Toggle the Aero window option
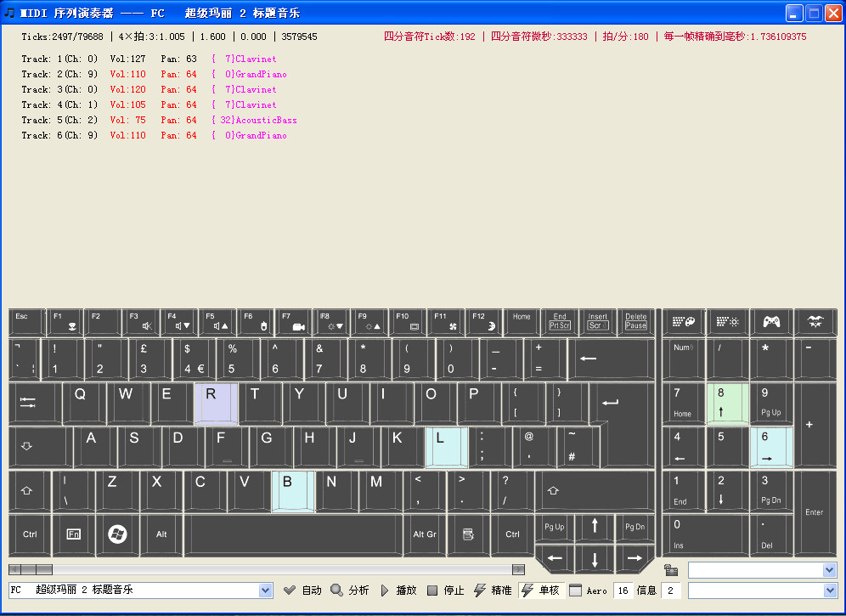 pyautogui.click(x=588, y=591)
